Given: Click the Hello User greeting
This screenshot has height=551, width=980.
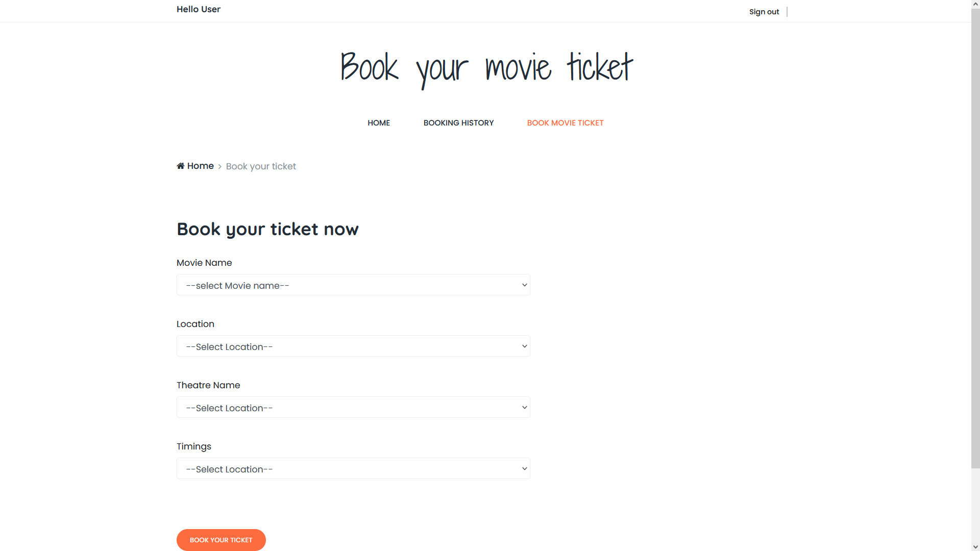Looking at the screenshot, I should click(198, 9).
